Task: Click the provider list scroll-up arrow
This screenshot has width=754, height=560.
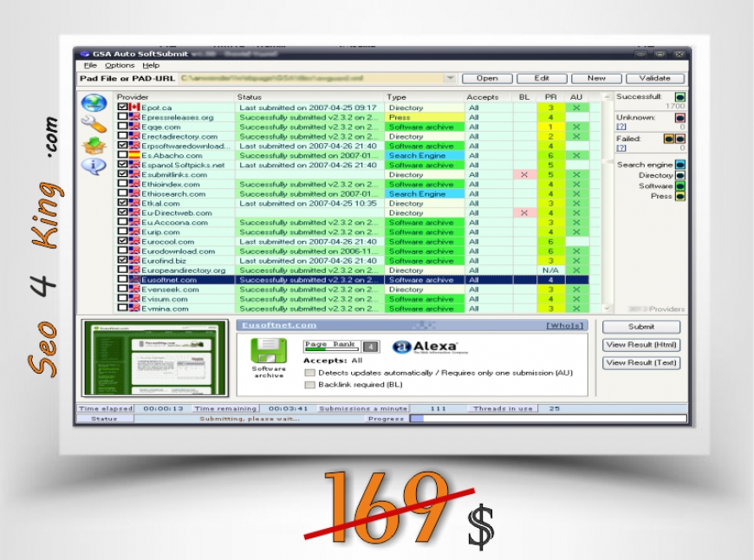Action: pyautogui.click(x=607, y=97)
